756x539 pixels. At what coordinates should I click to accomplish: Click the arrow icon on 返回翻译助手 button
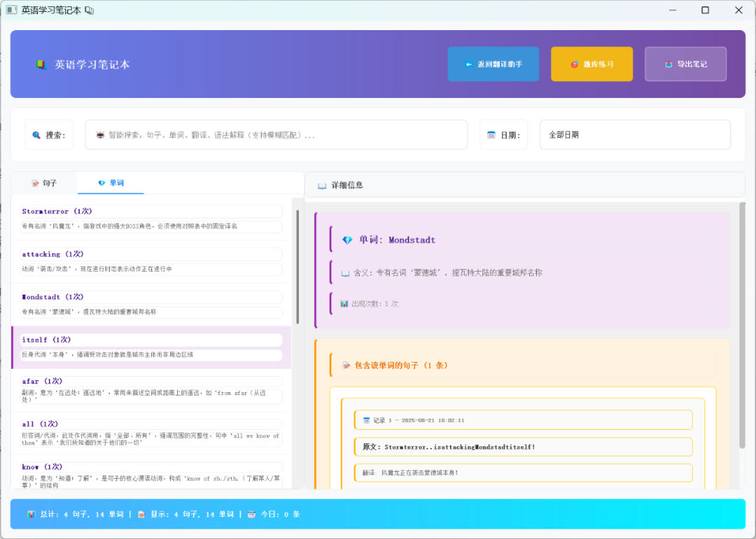pyautogui.click(x=468, y=64)
